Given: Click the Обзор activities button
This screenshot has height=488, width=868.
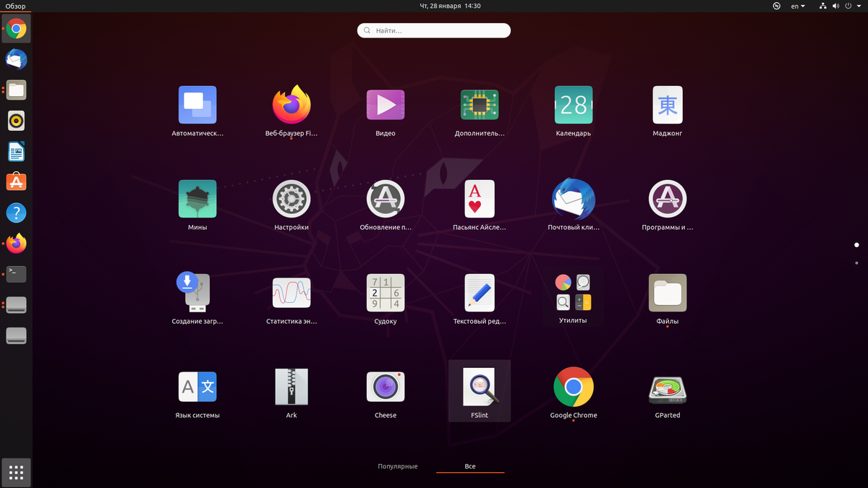Looking at the screenshot, I should (x=16, y=6).
